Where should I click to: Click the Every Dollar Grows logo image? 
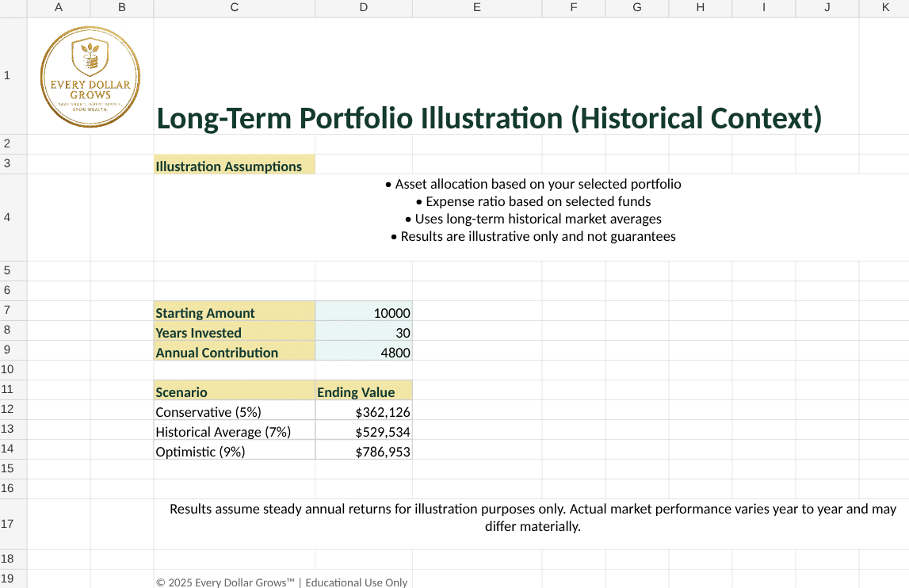click(x=90, y=77)
